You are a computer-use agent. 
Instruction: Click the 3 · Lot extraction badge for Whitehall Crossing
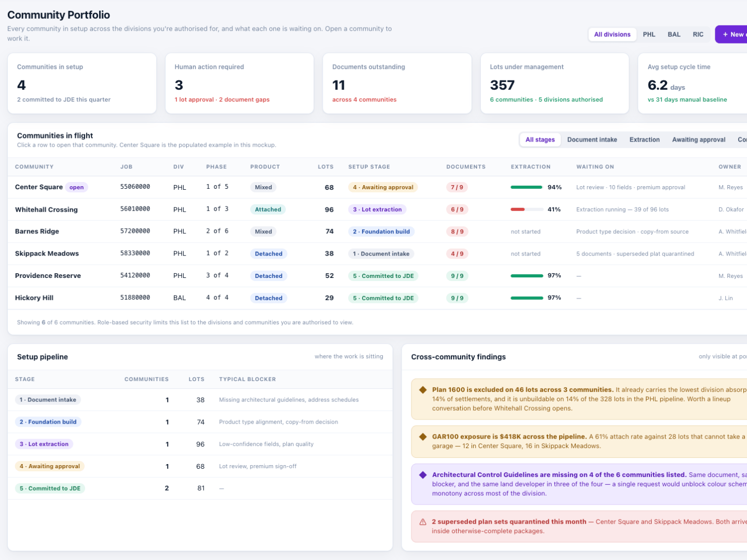[x=377, y=209]
